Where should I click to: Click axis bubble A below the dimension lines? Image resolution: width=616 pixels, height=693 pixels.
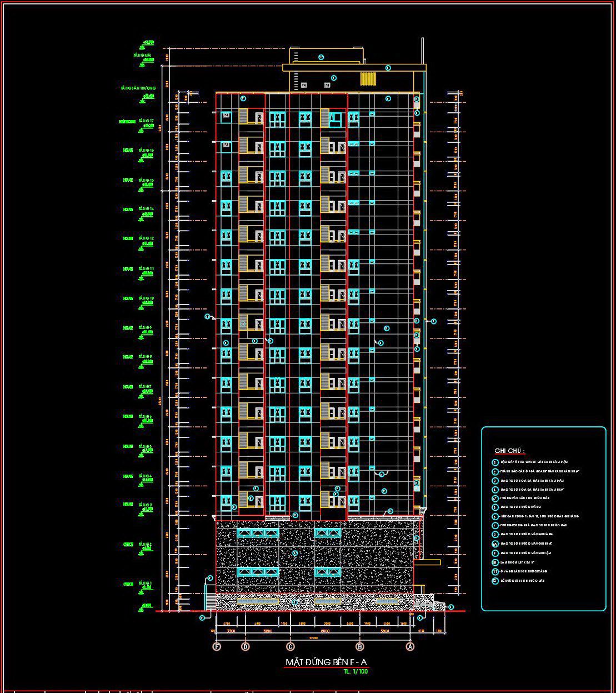pos(409,646)
